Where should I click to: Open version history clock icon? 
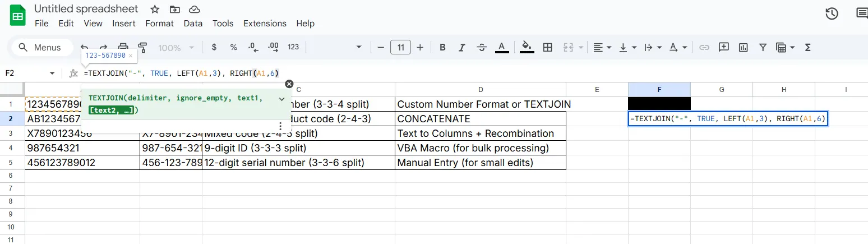click(832, 13)
